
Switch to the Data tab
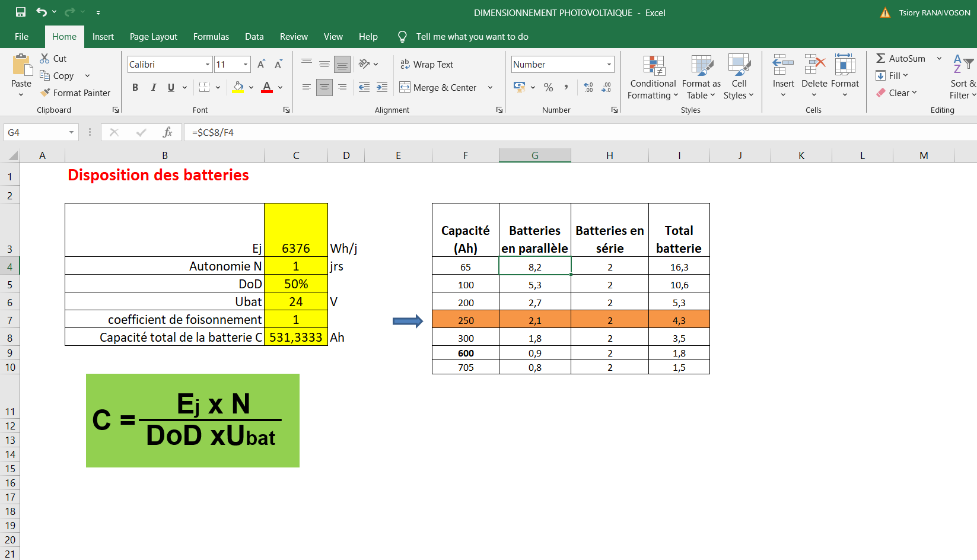click(254, 37)
